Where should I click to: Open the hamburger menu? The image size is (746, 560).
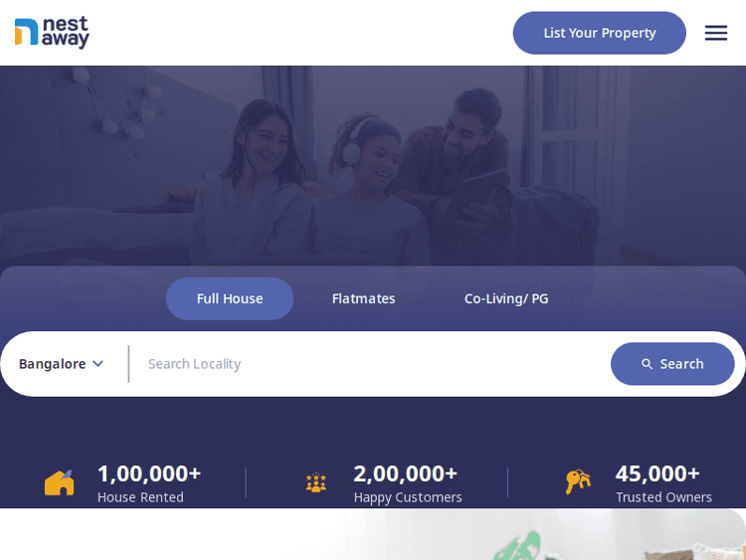click(715, 33)
